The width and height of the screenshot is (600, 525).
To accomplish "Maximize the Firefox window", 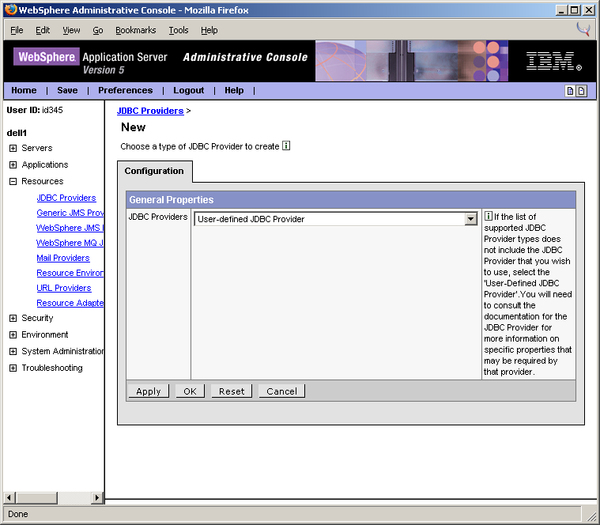I will tap(575, 10).
